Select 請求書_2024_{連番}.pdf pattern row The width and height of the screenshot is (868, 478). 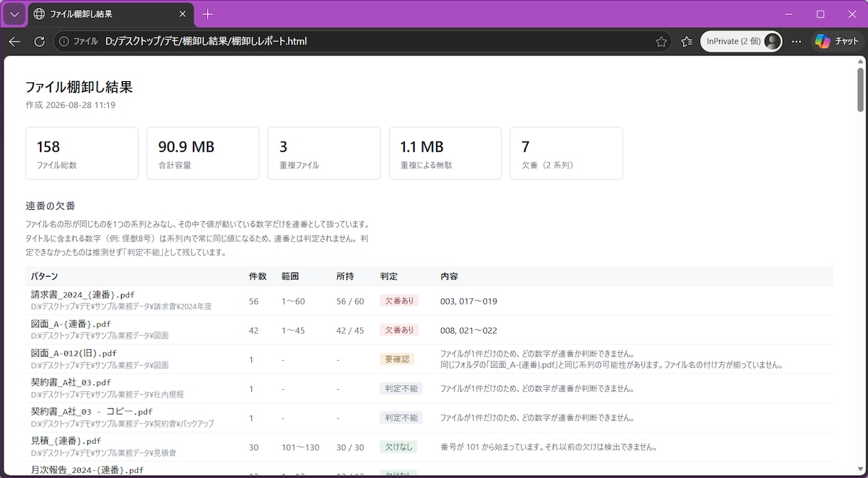[429, 301]
